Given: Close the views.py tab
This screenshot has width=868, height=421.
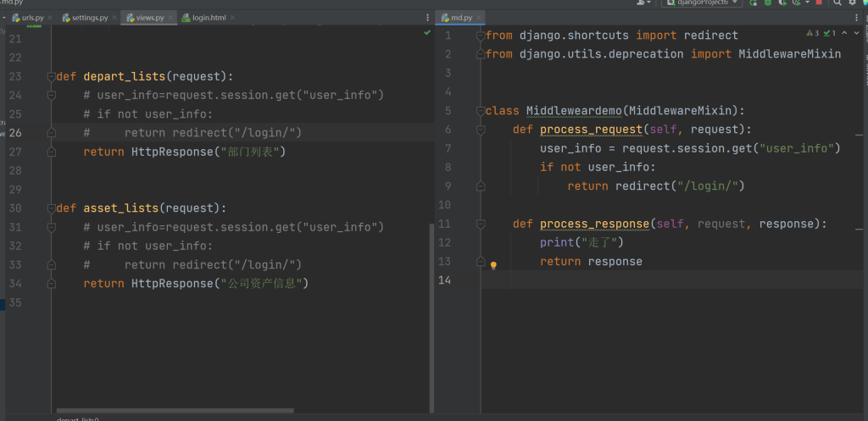Looking at the screenshot, I should pos(172,17).
